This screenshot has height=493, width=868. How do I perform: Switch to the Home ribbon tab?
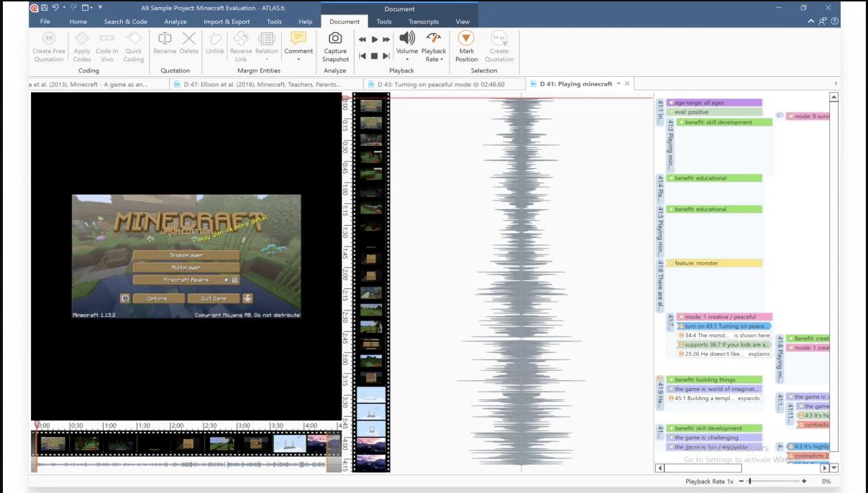click(x=78, y=22)
